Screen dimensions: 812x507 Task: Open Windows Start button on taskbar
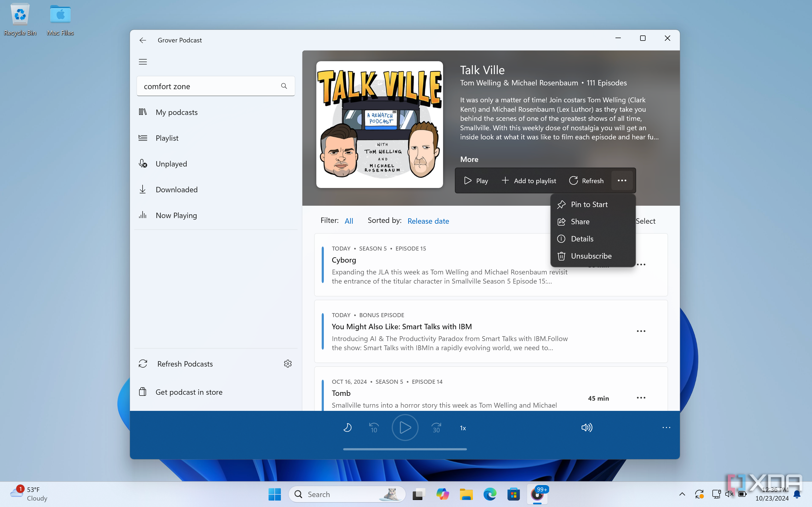275,494
